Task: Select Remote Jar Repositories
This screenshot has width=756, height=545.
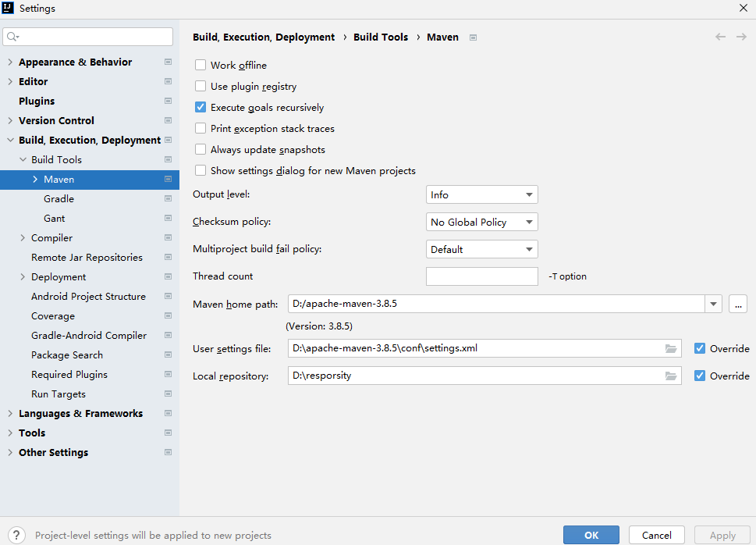Action: (x=87, y=258)
